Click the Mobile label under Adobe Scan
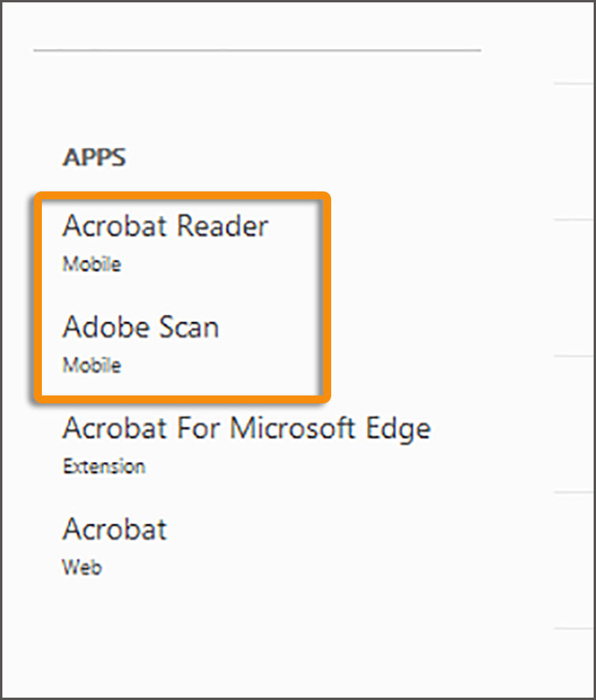Viewport: 596px width, 700px height. [91, 365]
